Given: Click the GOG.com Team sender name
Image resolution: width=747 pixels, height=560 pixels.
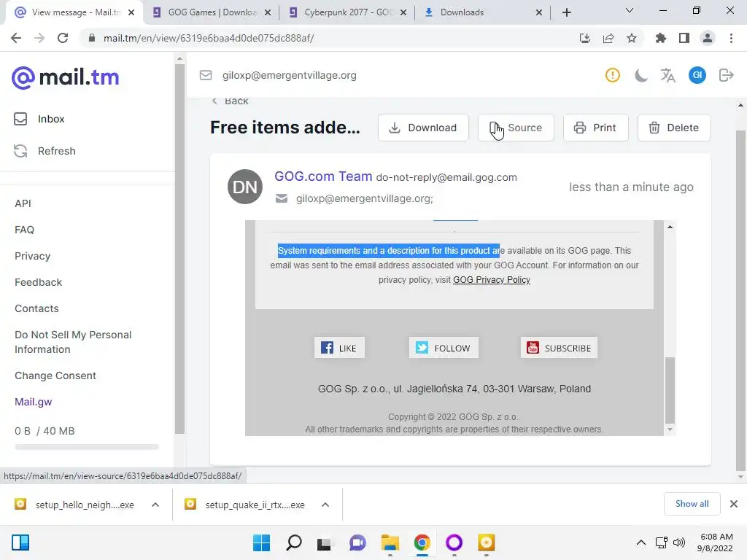Looking at the screenshot, I should tap(323, 176).
